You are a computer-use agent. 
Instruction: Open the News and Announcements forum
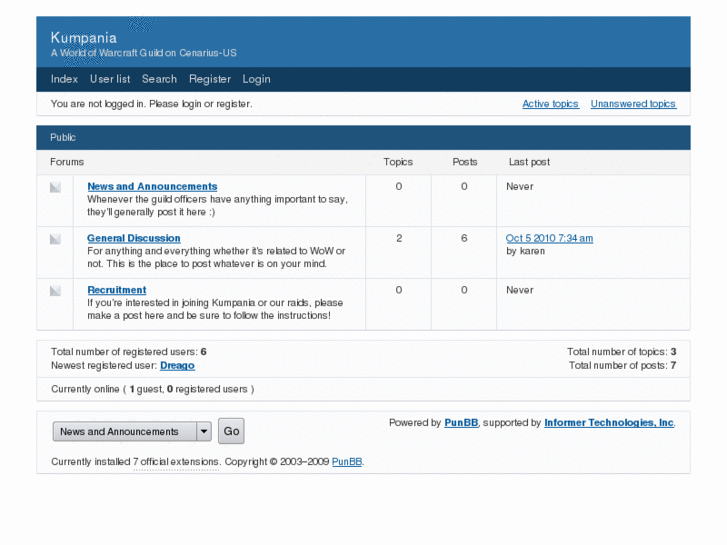[152, 187]
